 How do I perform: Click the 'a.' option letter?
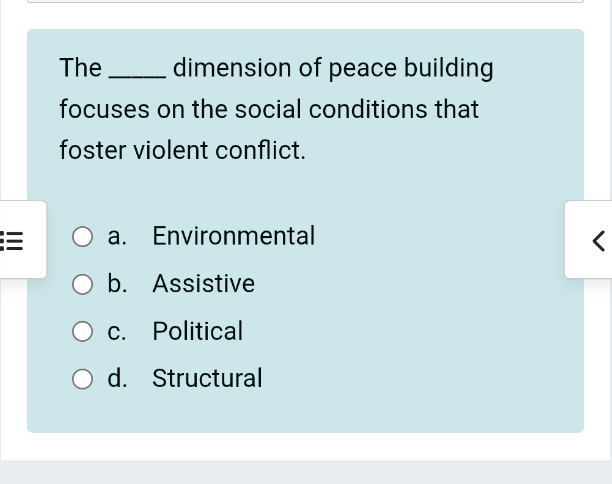point(117,236)
